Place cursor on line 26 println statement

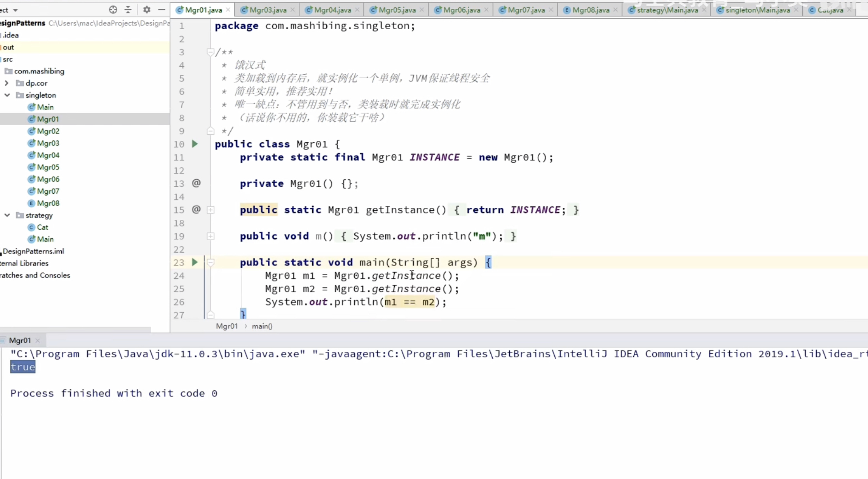(356, 302)
